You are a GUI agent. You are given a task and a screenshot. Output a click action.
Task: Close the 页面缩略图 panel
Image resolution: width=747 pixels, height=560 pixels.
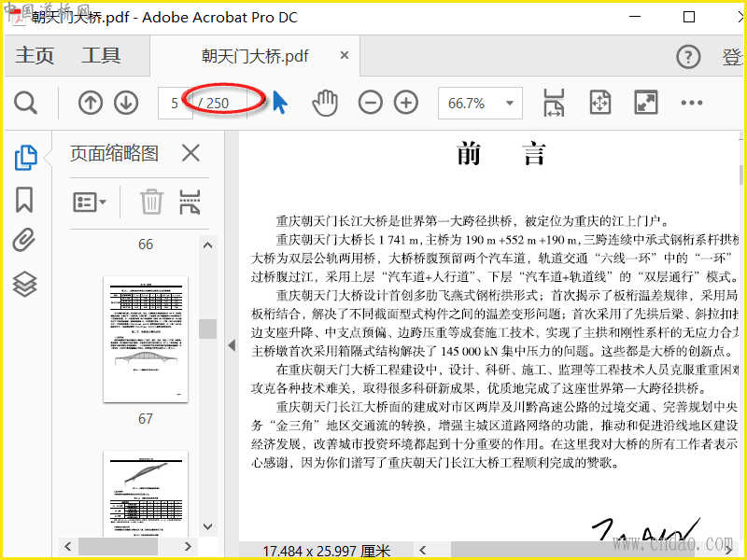coord(190,153)
